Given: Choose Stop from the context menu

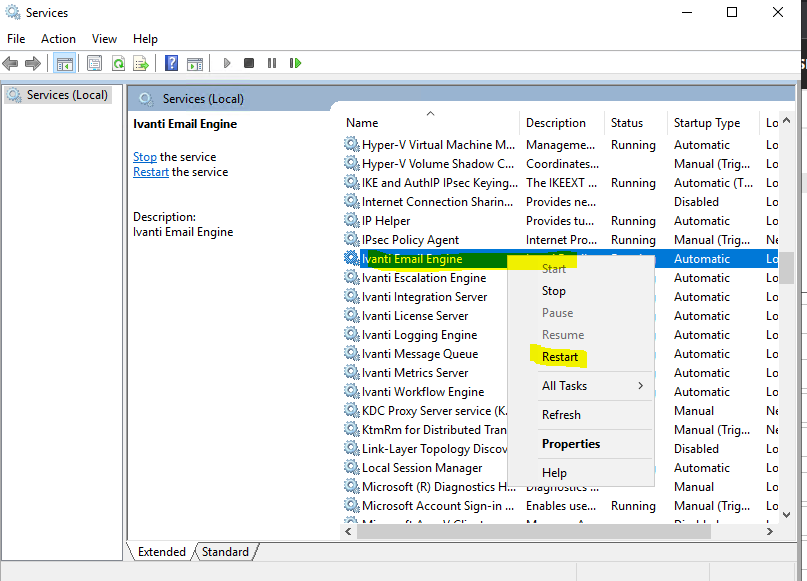Looking at the screenshot, I should (554, 290).
